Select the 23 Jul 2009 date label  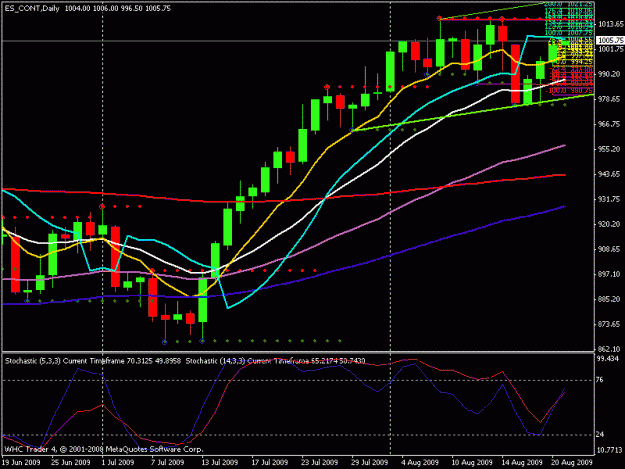click(x=319, y=462)
